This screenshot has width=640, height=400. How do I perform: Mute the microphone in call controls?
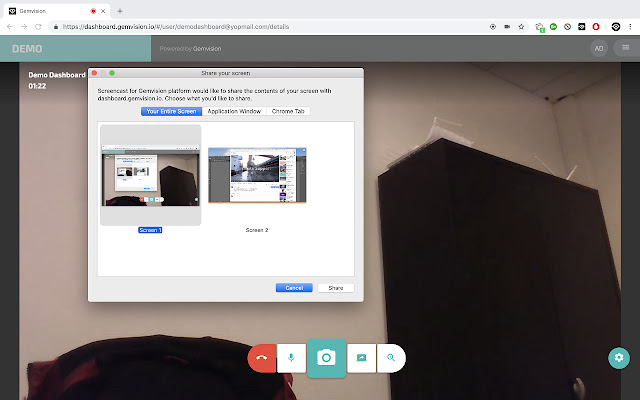coord(291,358)
